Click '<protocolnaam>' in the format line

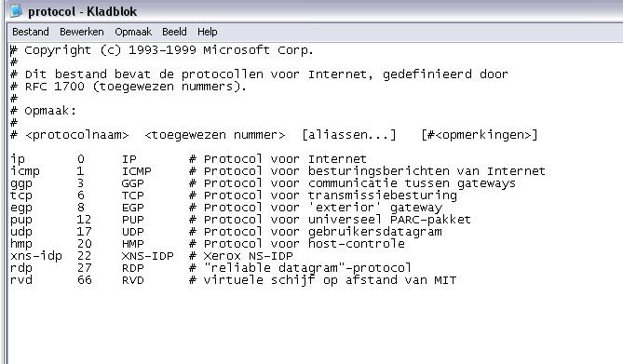[x=77, y=135]
